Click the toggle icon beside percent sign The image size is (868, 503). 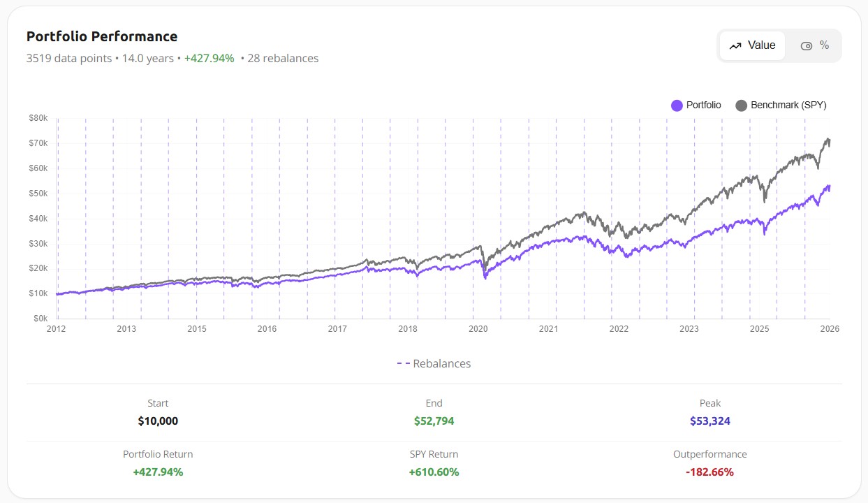coord(807,46)
